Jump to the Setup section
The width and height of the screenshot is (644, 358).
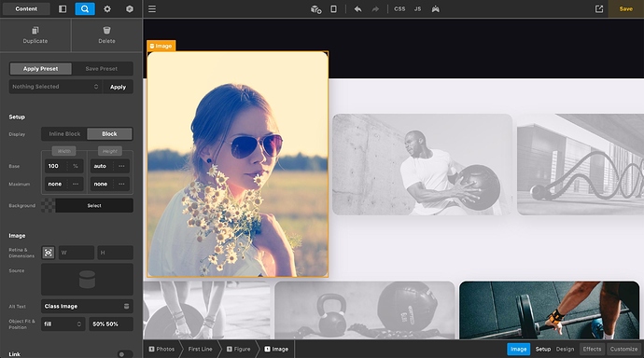coord(543,349)
